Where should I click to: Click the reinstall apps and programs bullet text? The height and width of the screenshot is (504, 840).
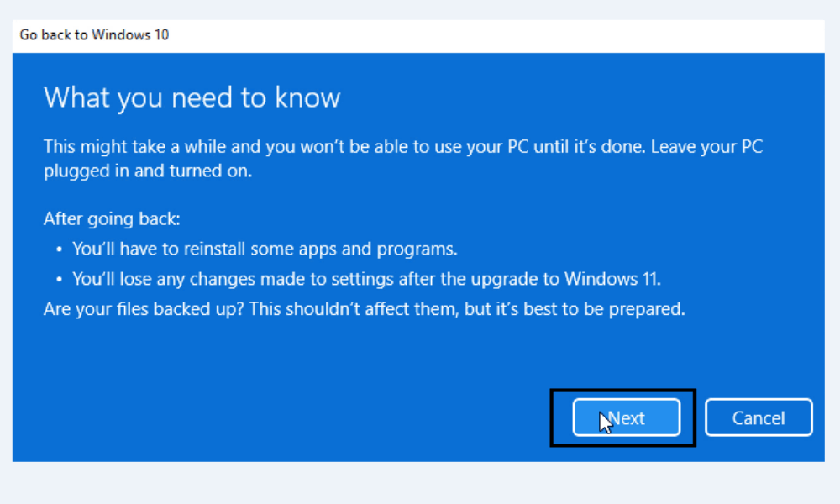coord(265,249)
